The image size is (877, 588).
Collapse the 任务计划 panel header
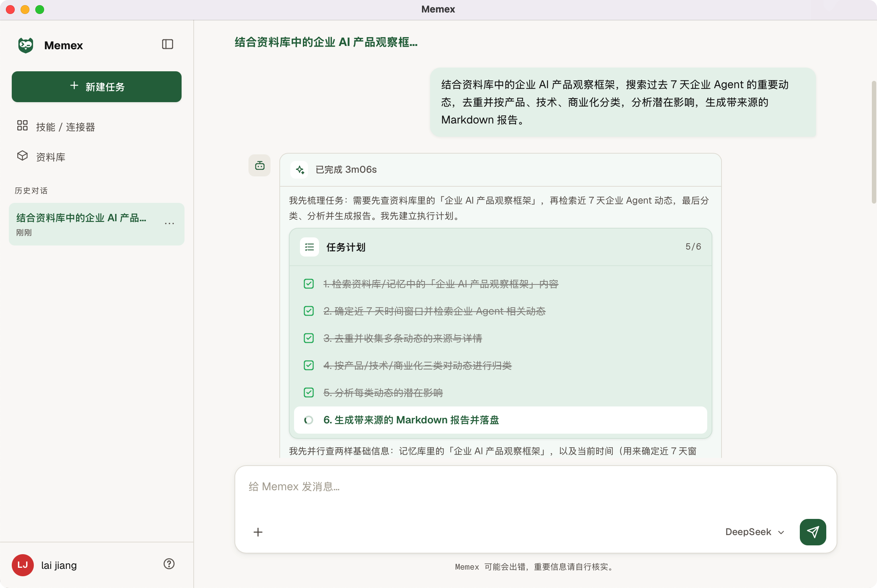500,247
